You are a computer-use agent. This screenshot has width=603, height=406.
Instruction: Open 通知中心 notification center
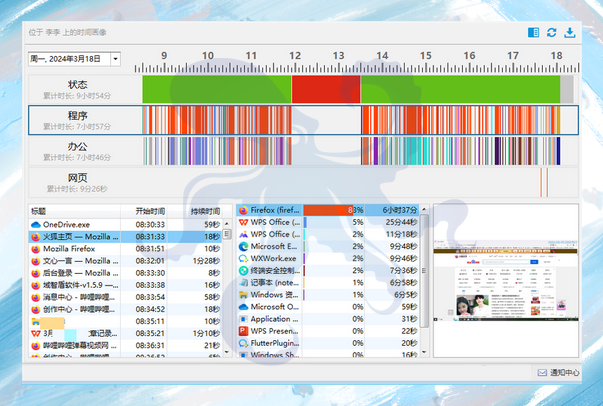click(563, 373)
